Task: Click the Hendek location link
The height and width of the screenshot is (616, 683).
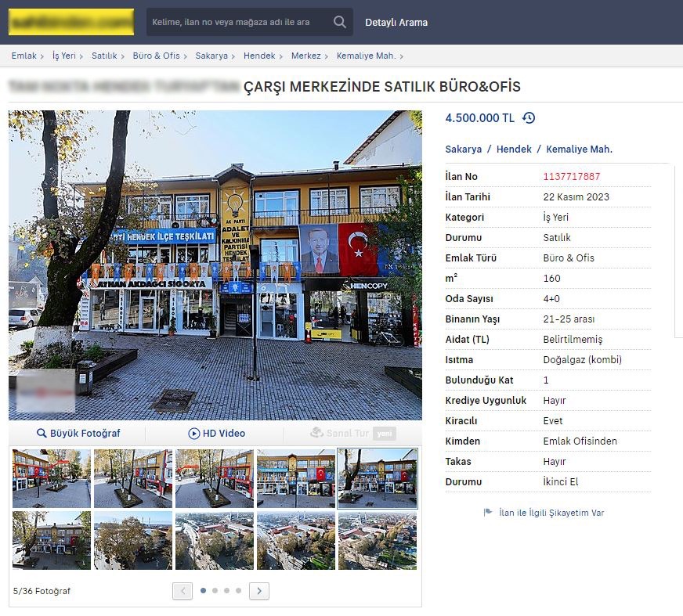Action: tap(514, 149)
